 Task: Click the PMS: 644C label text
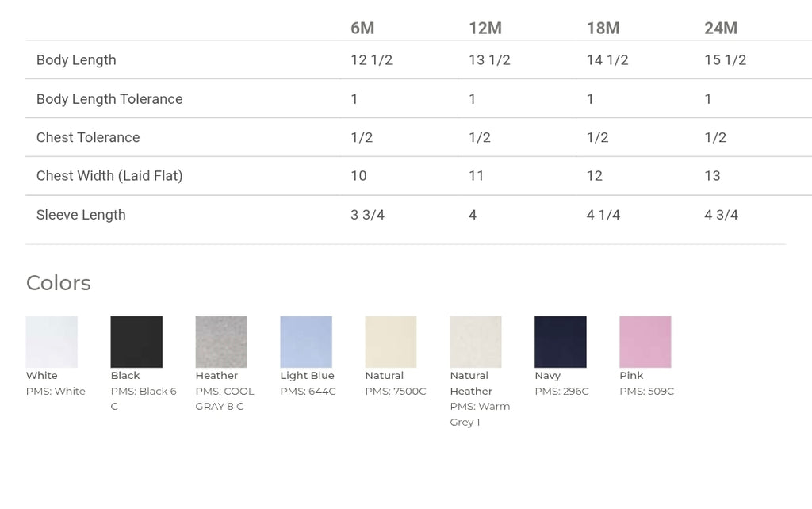(x=308, y=392)
